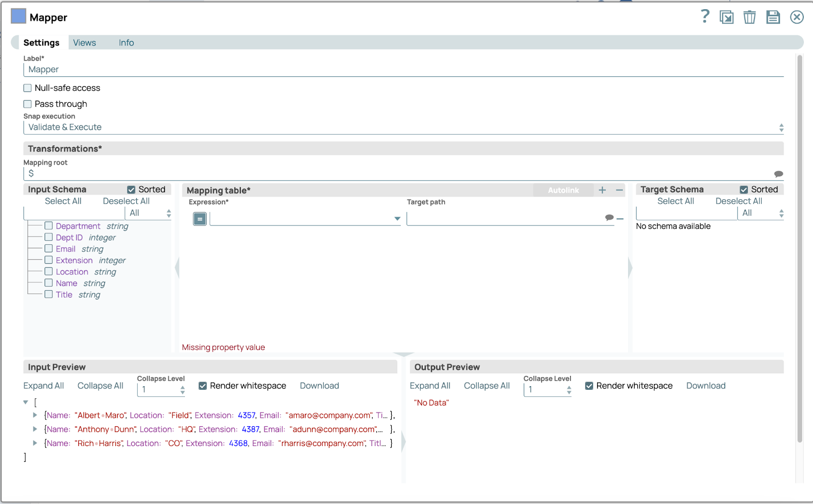
Task: Click the vertical scrollbar on the right
Action: click(799, 249)
